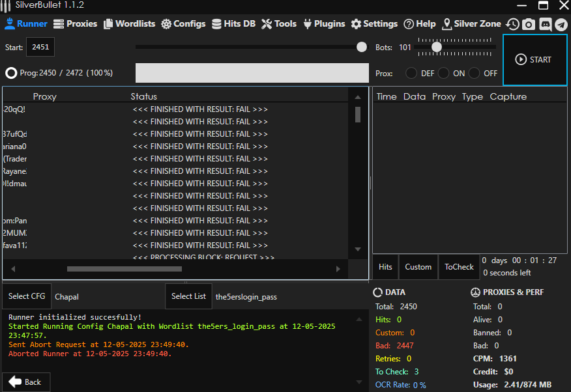The width and height of the screenshot is (571, 392).
Task: Click the Bad count 2447
Action: (405, 346)
